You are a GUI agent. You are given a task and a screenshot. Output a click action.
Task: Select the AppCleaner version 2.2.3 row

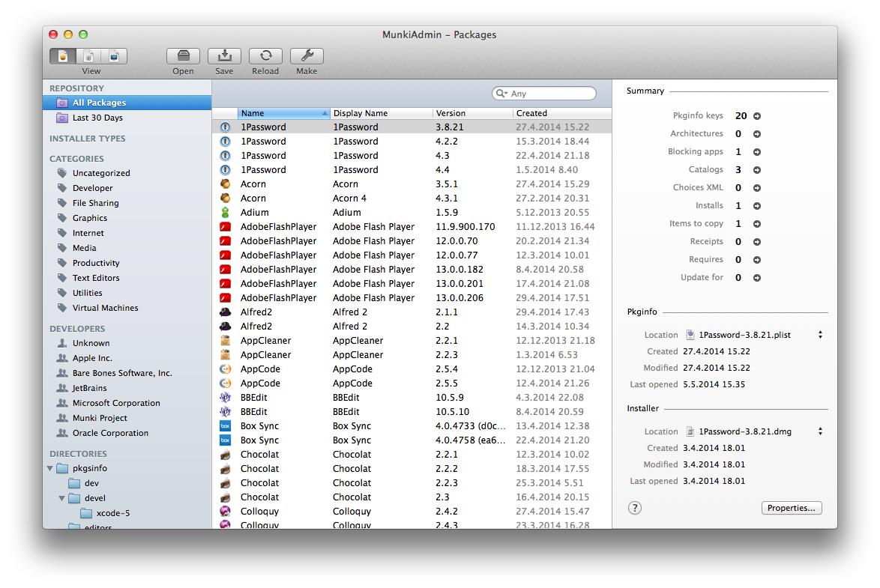[412, 355]
